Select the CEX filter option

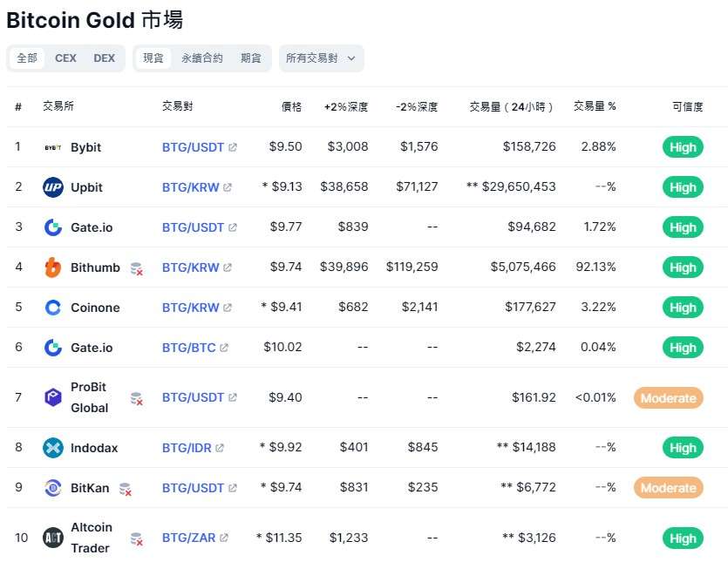click(65, 58)
